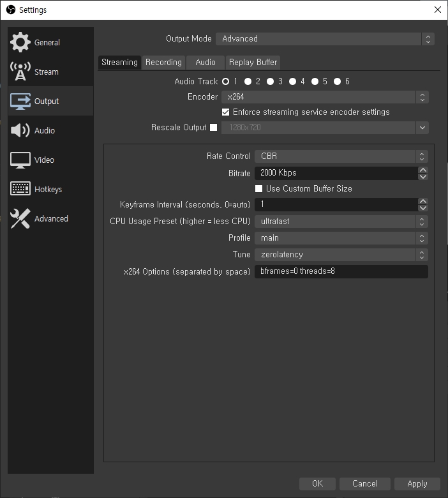Click the x264 Options text field
Viewport: 448px width, 498px height.
tap(341, 271)
